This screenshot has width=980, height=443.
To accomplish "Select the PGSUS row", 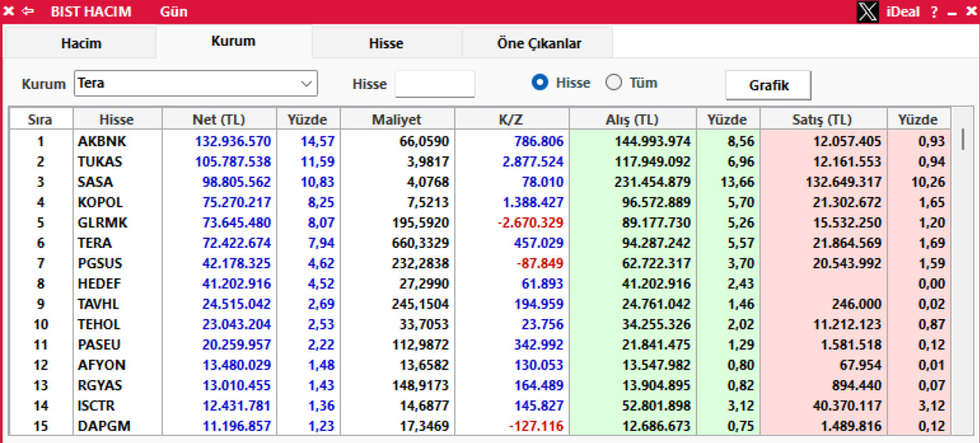I will (480, 264).
